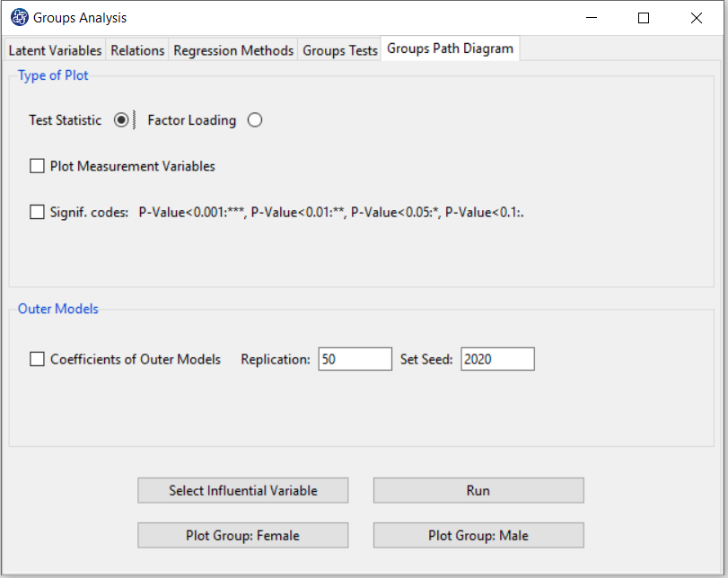Click the Set Seed input field
Image resolution: width=728 pixels, height=578 pixels.
pos(497,359)
